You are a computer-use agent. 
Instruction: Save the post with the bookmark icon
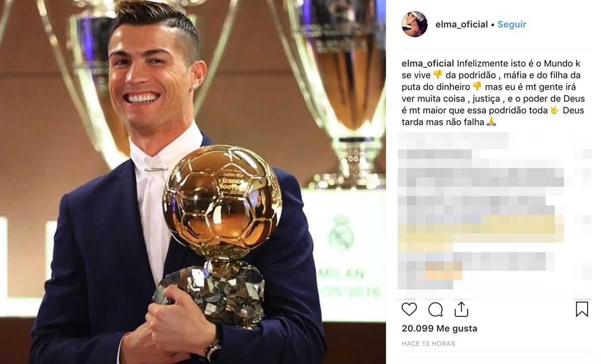[581, 309]
